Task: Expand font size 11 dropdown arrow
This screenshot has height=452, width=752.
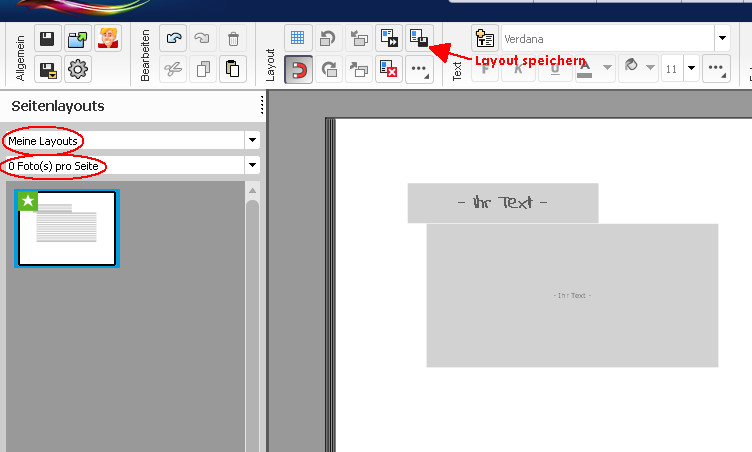Action: point(691,69)
